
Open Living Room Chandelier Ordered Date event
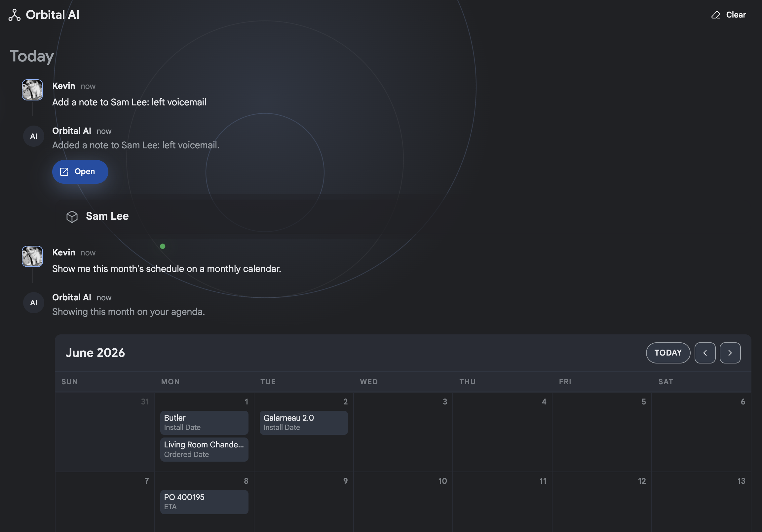click(x=204, y=449)
